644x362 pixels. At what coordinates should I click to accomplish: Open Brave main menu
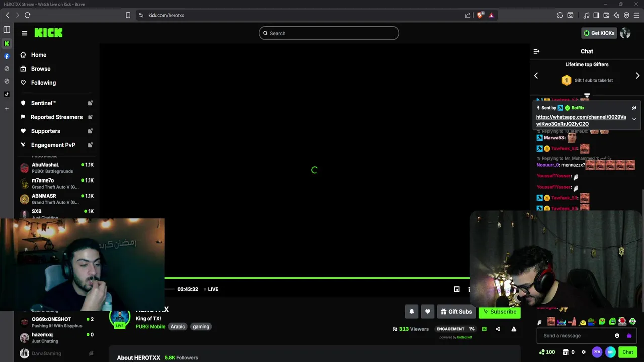click(636, 15)
